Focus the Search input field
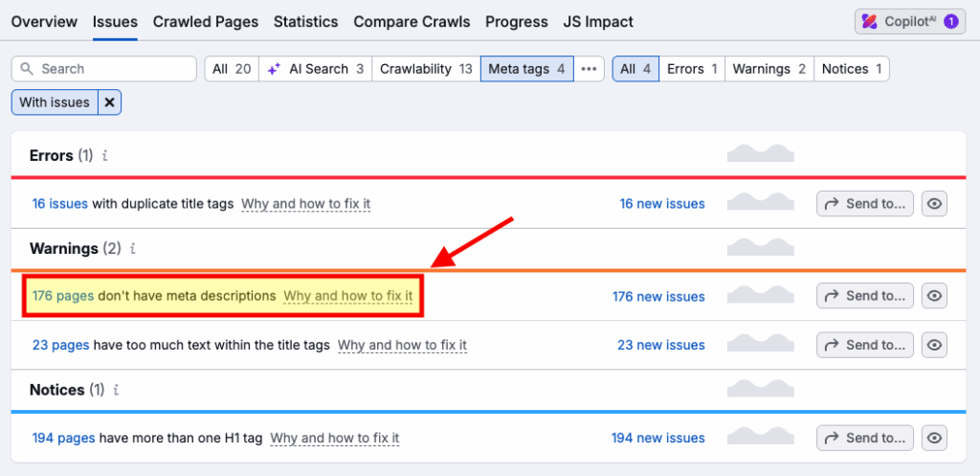This screenshot has width=980, height=476. [x=103, y=69]
